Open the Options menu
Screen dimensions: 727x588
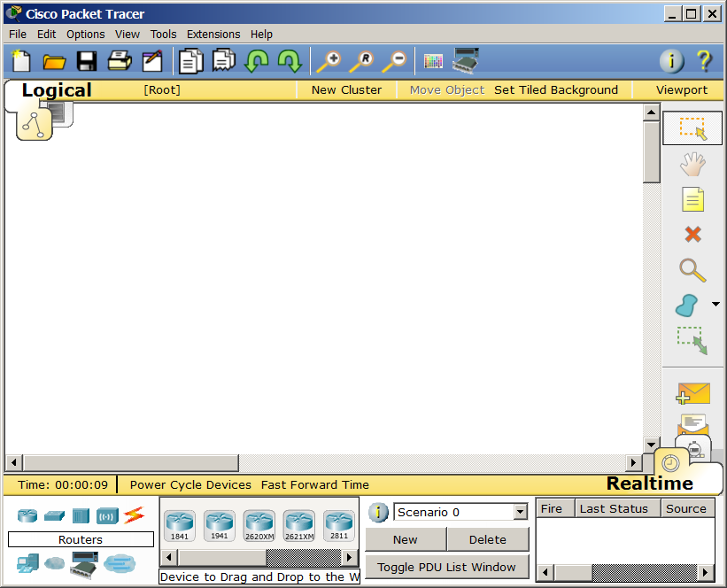point(85,35)
